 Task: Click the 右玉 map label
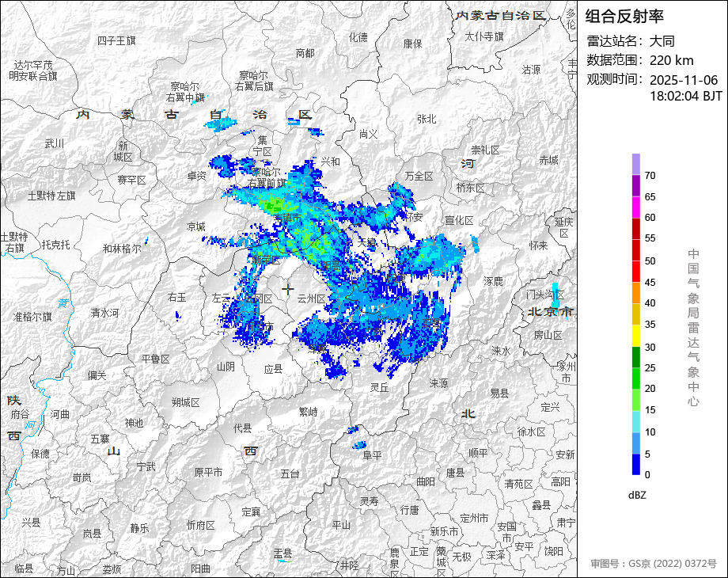point(176,297)
